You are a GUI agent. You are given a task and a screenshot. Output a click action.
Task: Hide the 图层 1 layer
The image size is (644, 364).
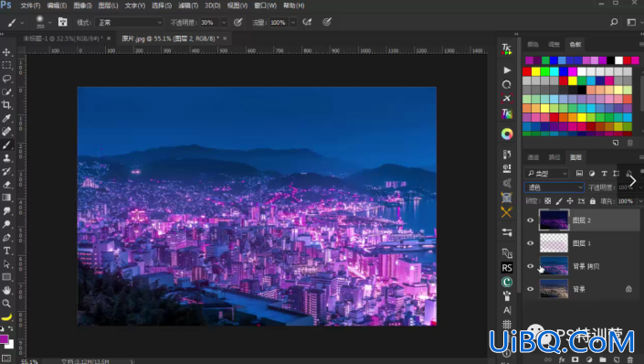530,243
